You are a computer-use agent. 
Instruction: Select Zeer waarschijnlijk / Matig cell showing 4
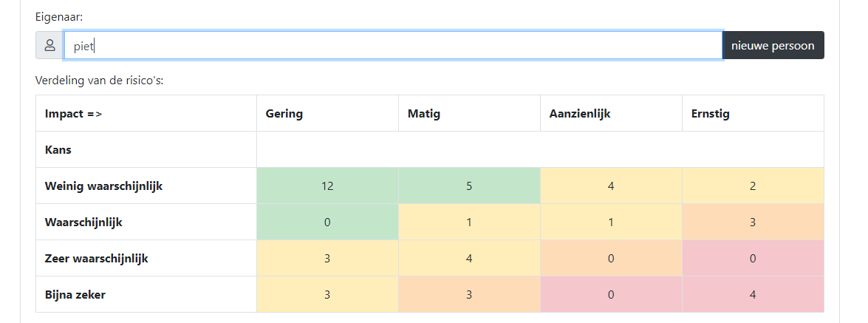(x=469, y=258)
